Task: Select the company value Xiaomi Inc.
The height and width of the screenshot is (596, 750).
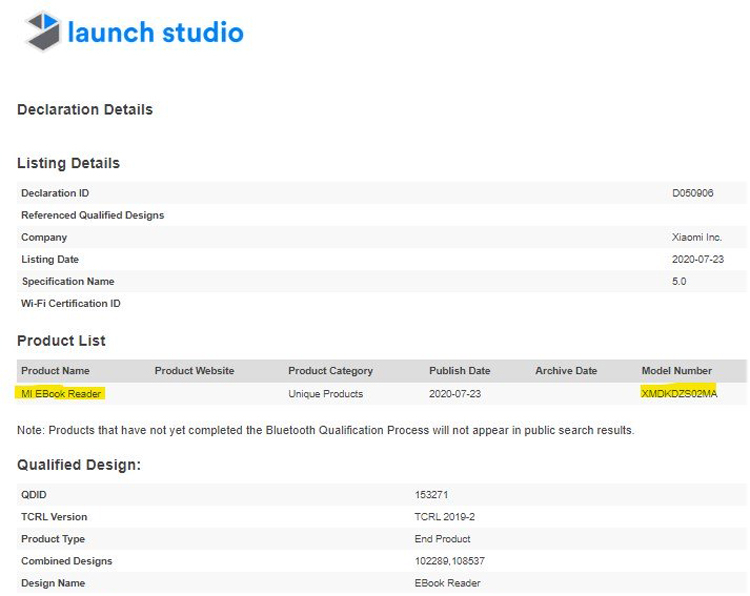Action: 697,237
